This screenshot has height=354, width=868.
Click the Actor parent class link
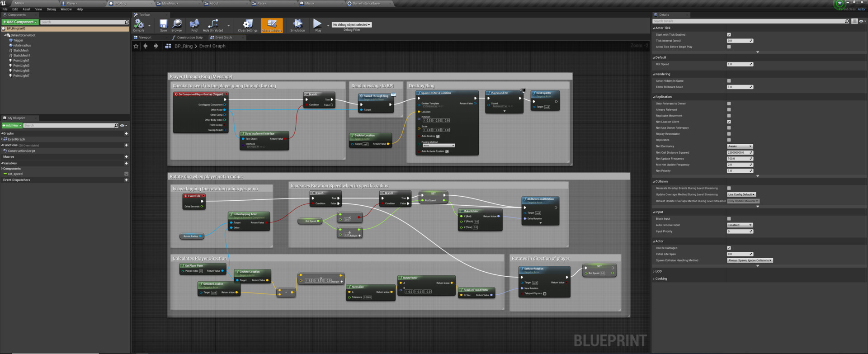tap(861, 9)
